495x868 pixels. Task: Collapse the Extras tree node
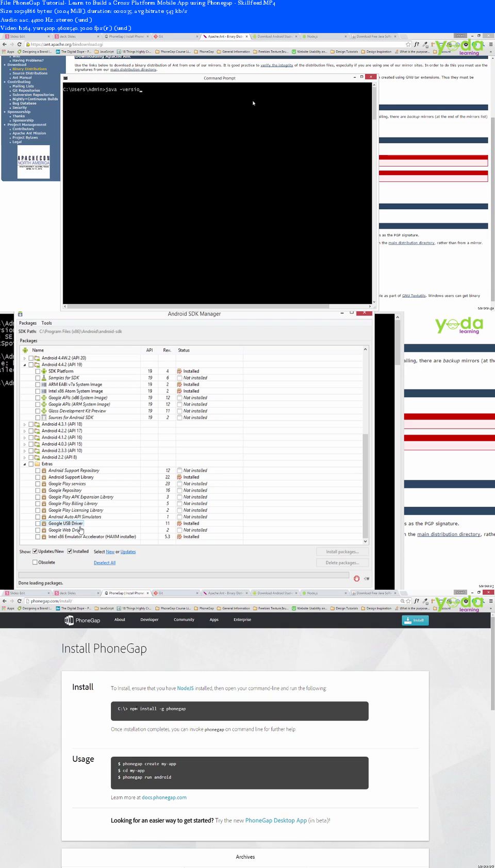click(x=25, y=464)
